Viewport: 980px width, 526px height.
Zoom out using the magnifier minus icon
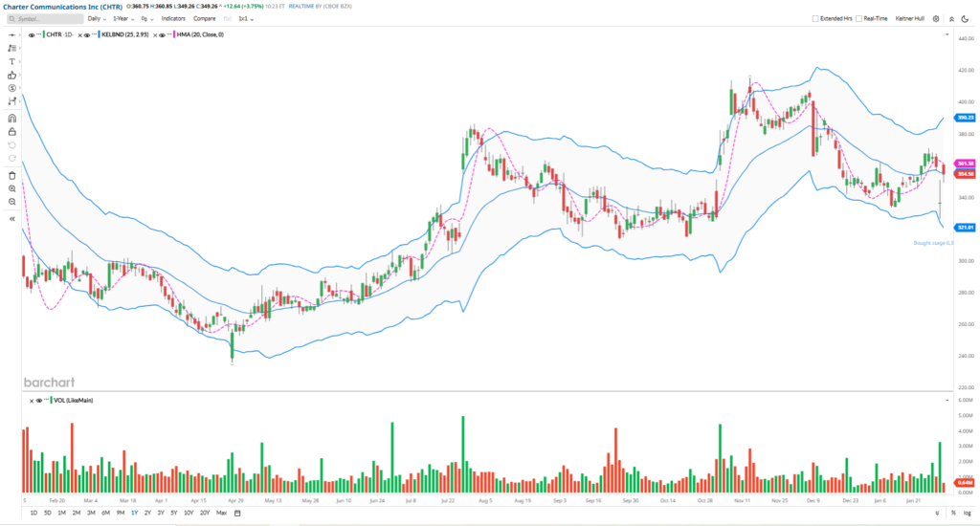11,202
